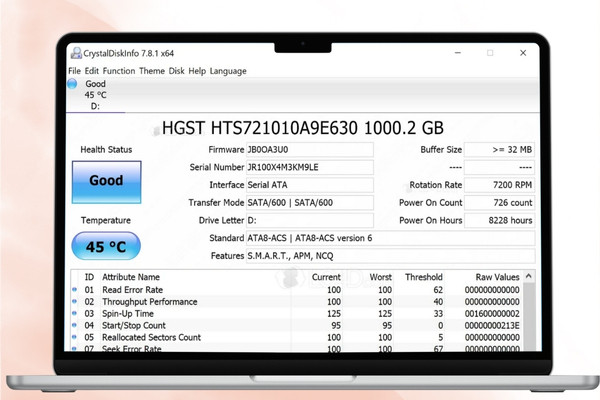Select the Reallocated Sectors Count row
The image size is (600, 400).
(x=297, y=337)
